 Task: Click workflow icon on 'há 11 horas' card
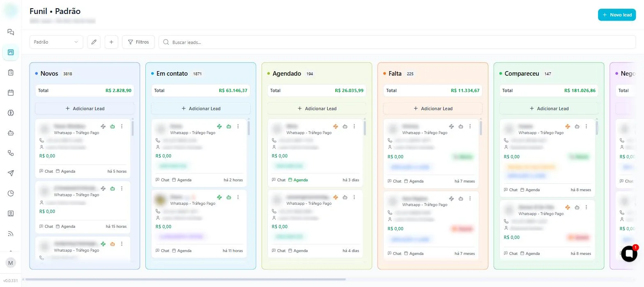(x=219, y=197)
